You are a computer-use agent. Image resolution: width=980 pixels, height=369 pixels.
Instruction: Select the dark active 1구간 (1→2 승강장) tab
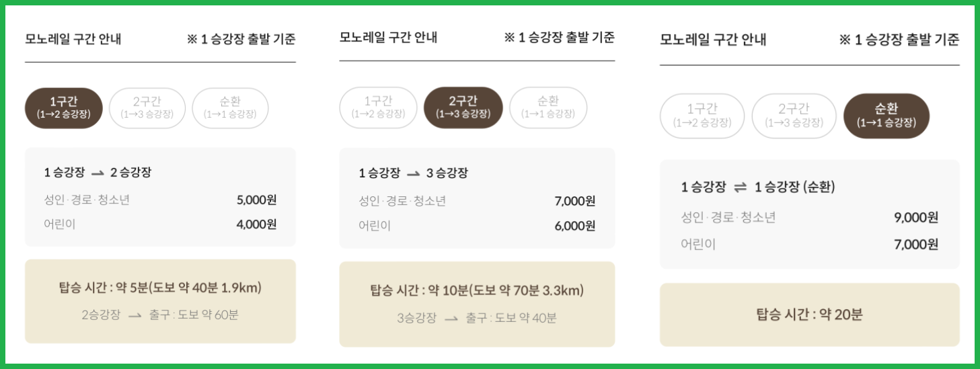click(x=64, y=108)
